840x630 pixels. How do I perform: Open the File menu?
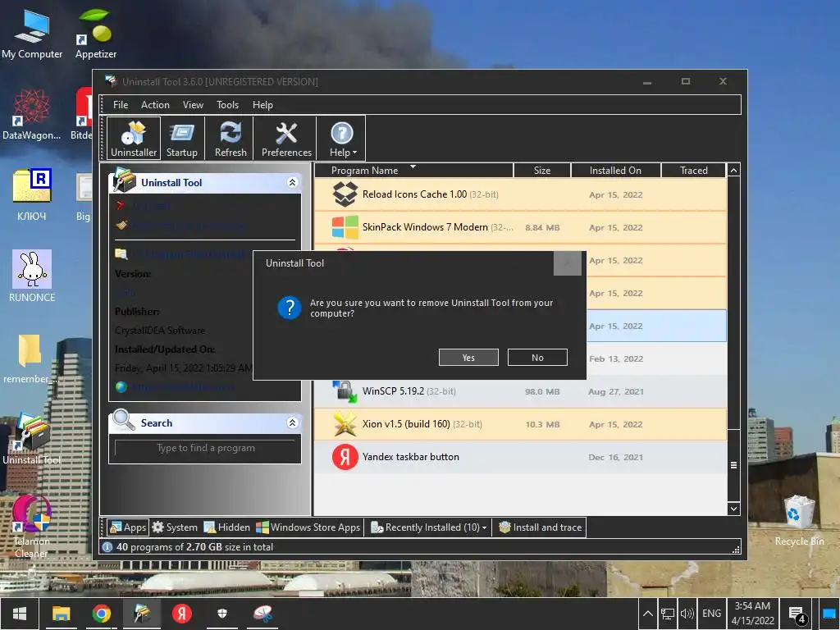(x=121, y=105)
